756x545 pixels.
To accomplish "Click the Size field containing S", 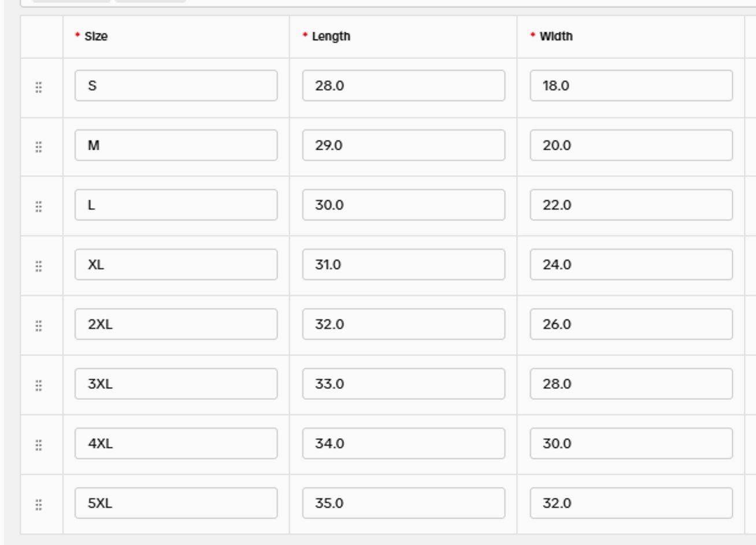I will (x=176, y=86).
